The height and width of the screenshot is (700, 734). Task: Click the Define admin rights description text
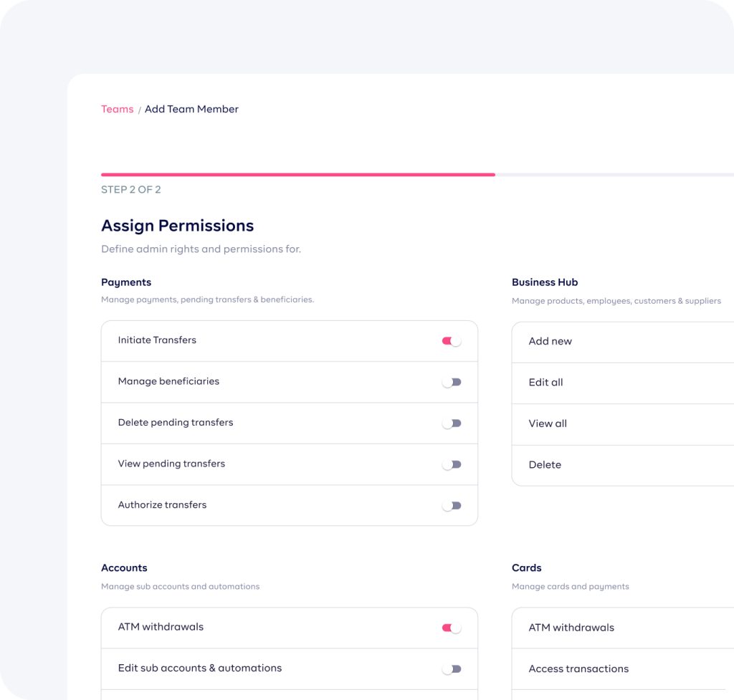pos(201,249)
